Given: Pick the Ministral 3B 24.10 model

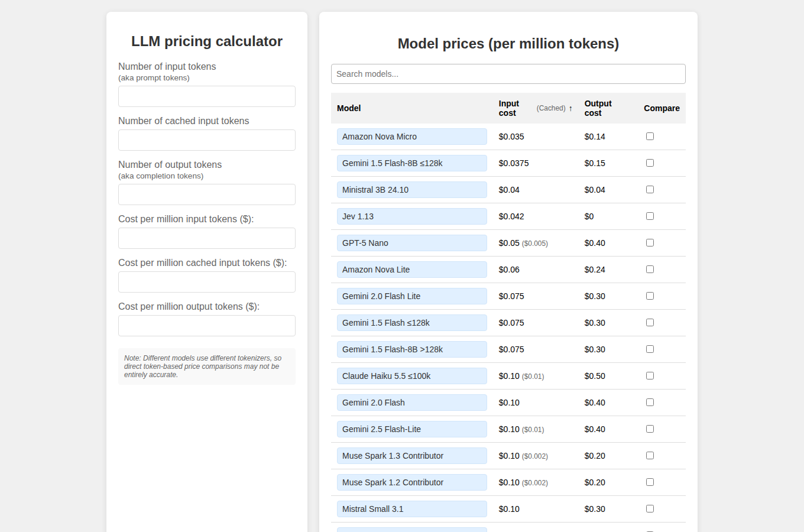Looking at the screenshot, I should pos(412,190).
